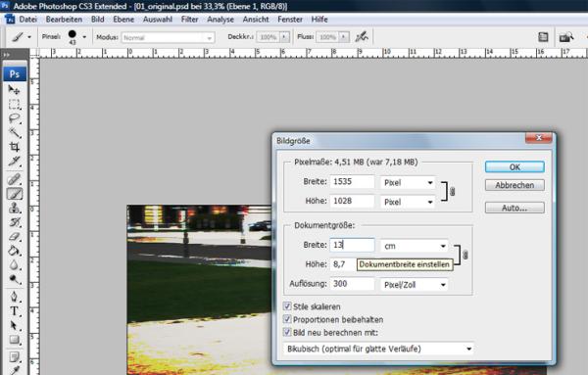Select the Crop tool
The width and height of the screenshot is (588, 375).
coord(15,147)
